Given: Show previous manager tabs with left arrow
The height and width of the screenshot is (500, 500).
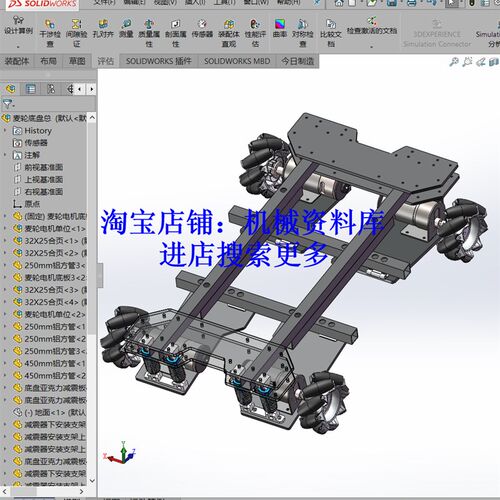Looking at the screenshot, I should coord(79,89).
